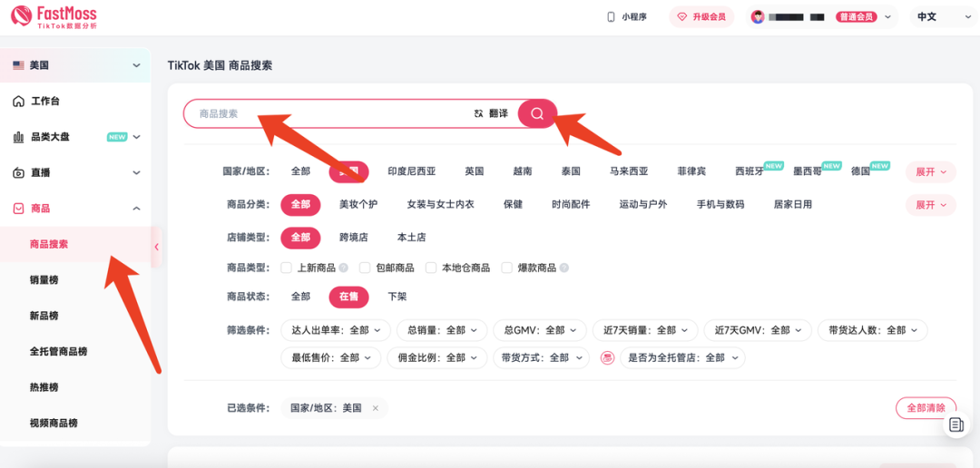
Task: Collapse the 商品 sidebar menu
Action: 137,208
